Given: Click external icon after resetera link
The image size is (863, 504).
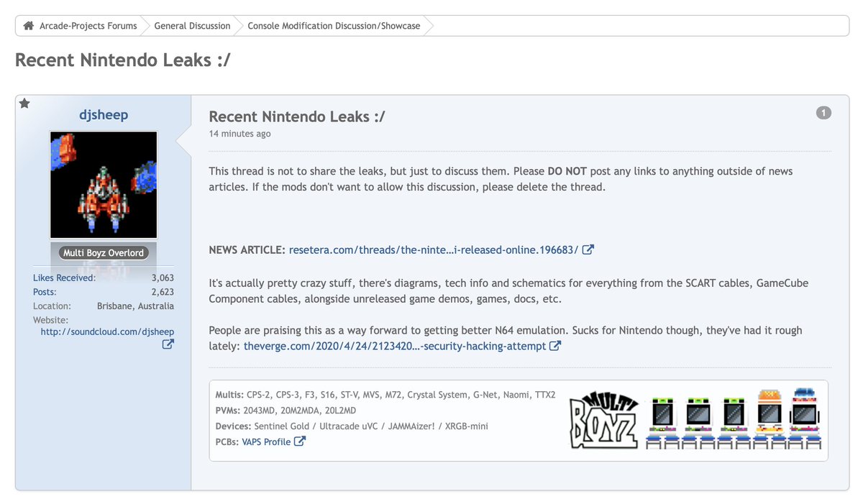Looking at the screenshot, I should tap(588, 250).
